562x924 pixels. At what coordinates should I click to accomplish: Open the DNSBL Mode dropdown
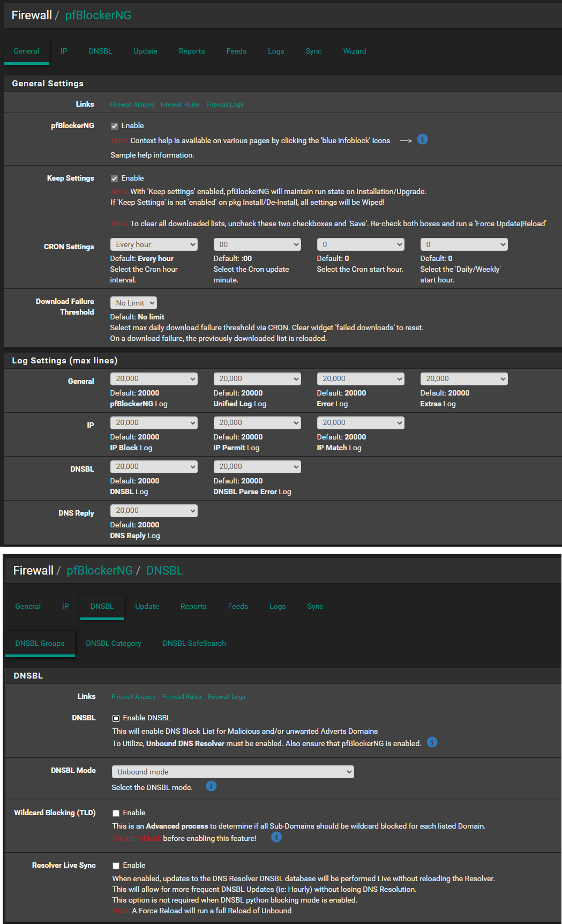[x=233, y=772]
